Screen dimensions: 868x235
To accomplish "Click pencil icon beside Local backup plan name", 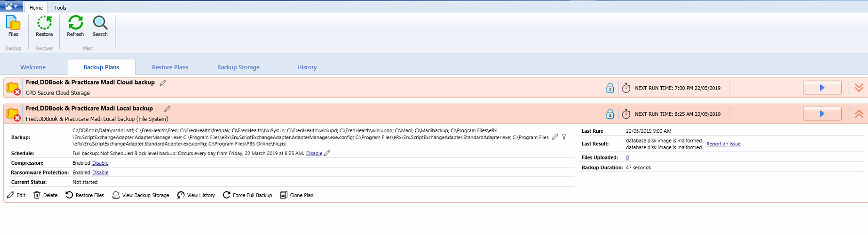I will coord(167,109).
